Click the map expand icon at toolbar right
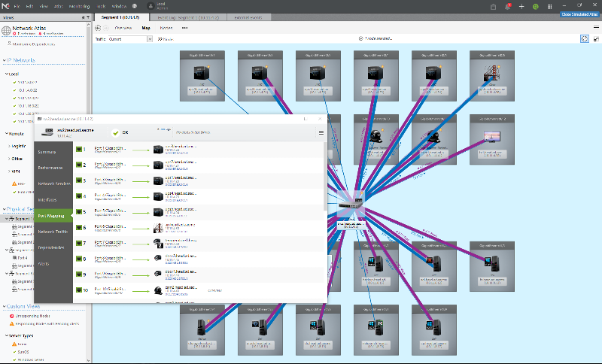This screenshot has width=602, height=364. (596, 39)
